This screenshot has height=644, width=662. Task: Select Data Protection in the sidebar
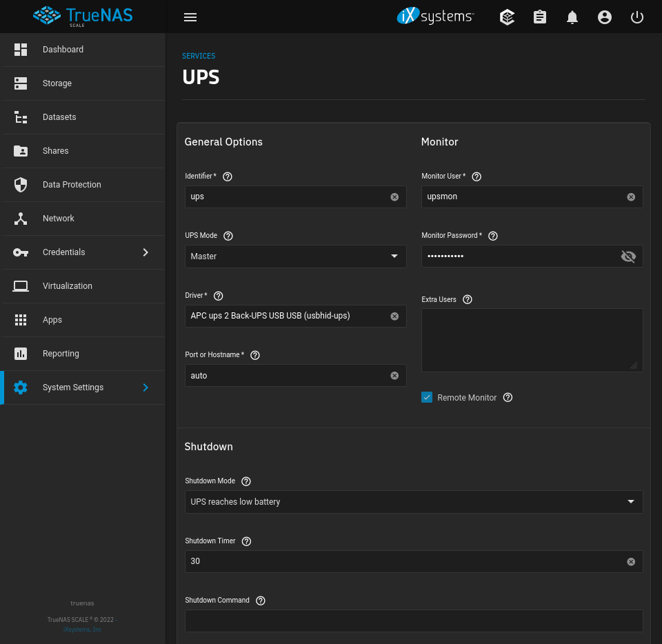[x=83, y=185]
